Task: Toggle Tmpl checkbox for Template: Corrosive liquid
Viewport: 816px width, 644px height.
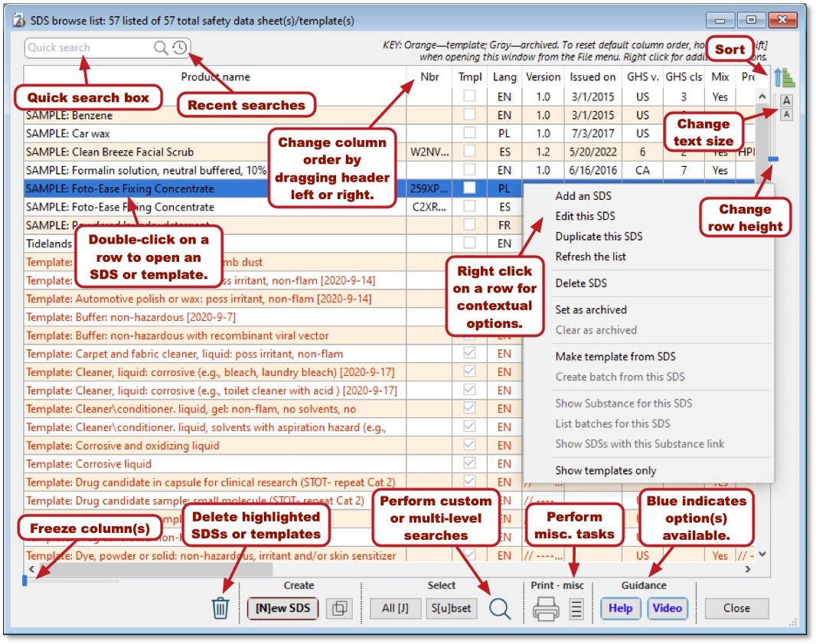Action: point(469,463)
